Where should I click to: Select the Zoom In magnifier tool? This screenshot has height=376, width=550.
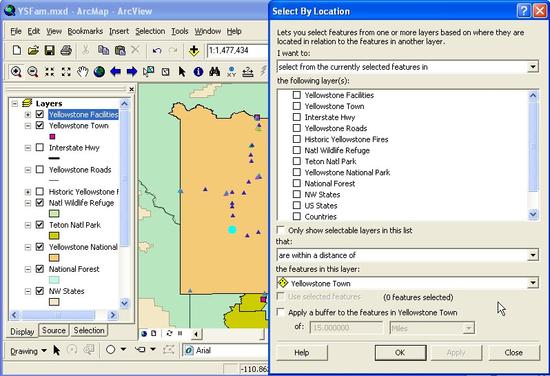pos(16,72)
